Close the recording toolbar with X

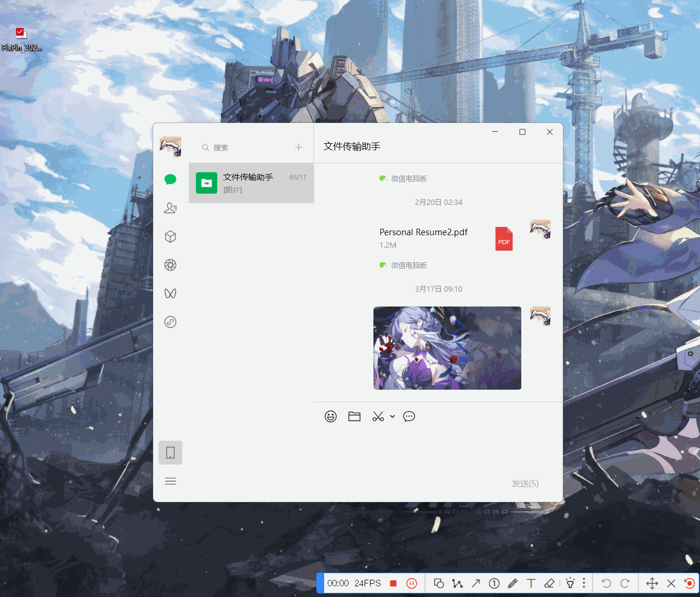[671, 583]
